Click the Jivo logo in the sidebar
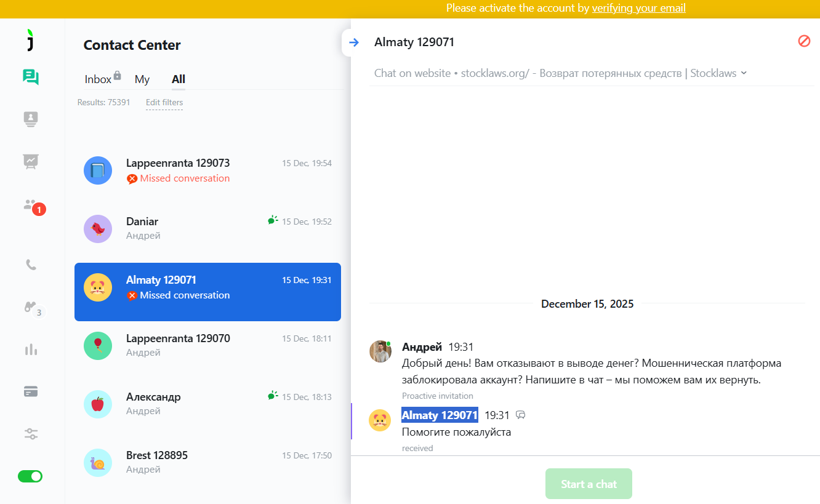The width and height of the screenshot is (820, 504). [30, 40]
